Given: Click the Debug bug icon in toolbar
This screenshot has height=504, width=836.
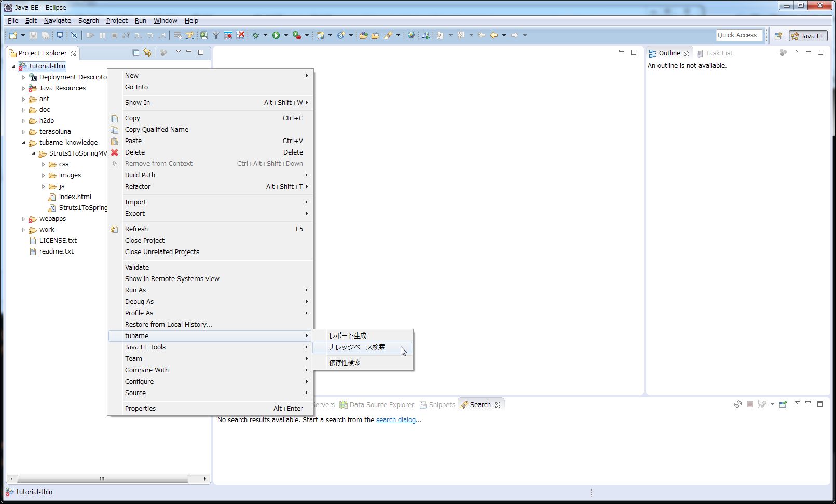Looking at the screenshot, I should click(255, 35).
